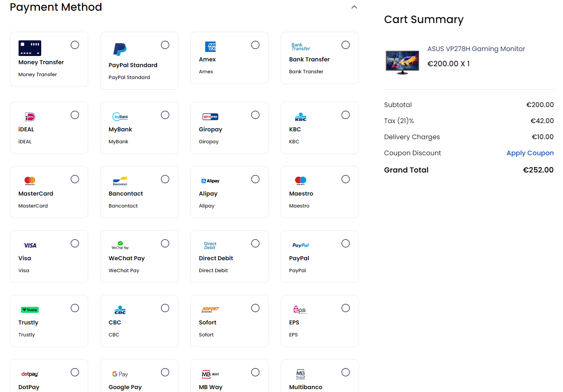Click the MasterCard logo icon
563x392 pixels.
(30, 181)
